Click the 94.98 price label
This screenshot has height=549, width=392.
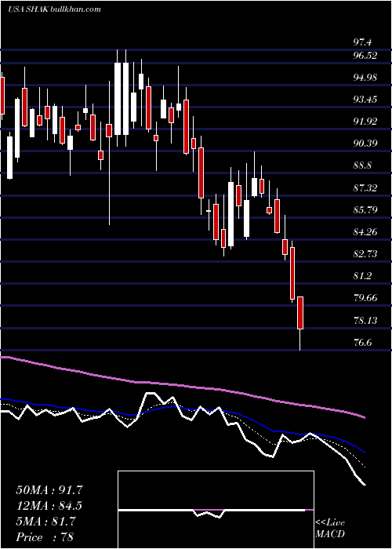(x=365, y=78)
